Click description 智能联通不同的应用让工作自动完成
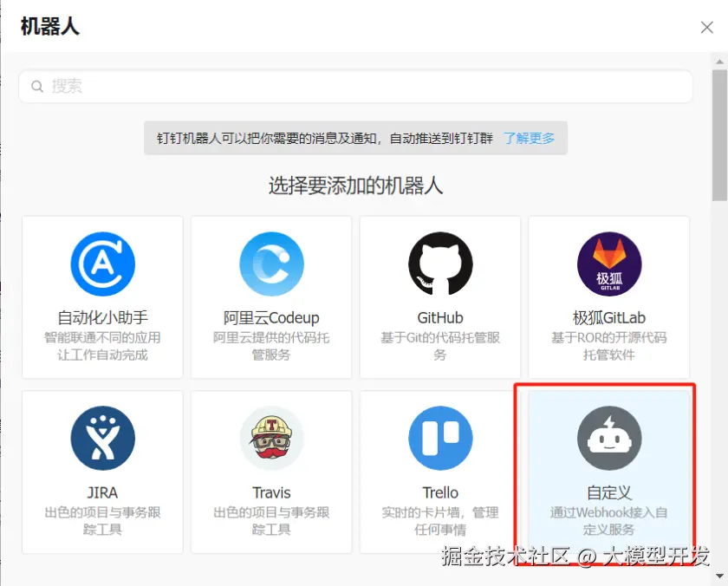This screenshot has width=728, height=586. 102,347
